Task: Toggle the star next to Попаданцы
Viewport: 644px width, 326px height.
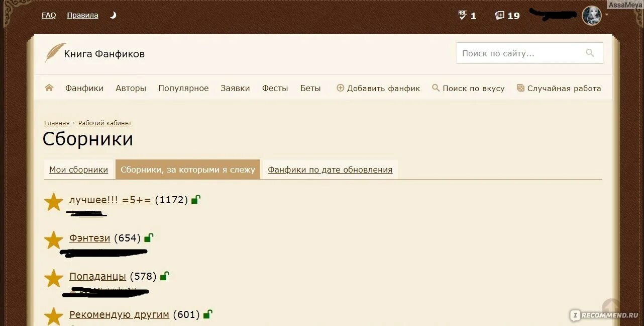Action: (x=54, y=278)
